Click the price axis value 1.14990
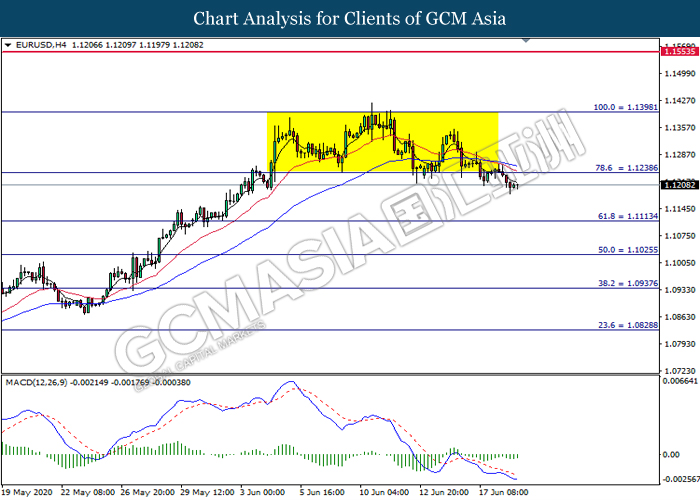 point(680,74)
